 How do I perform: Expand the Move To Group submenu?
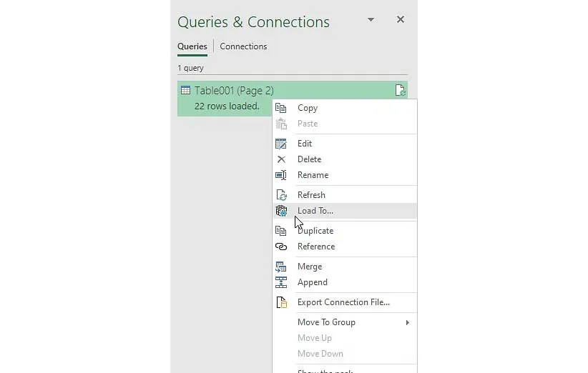tap(408, 322)
